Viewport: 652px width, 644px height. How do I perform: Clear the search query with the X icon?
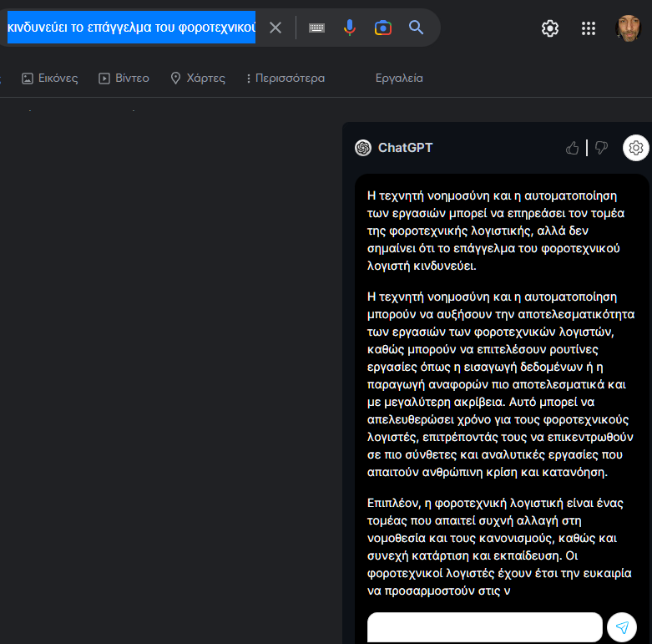coord(275,28)
